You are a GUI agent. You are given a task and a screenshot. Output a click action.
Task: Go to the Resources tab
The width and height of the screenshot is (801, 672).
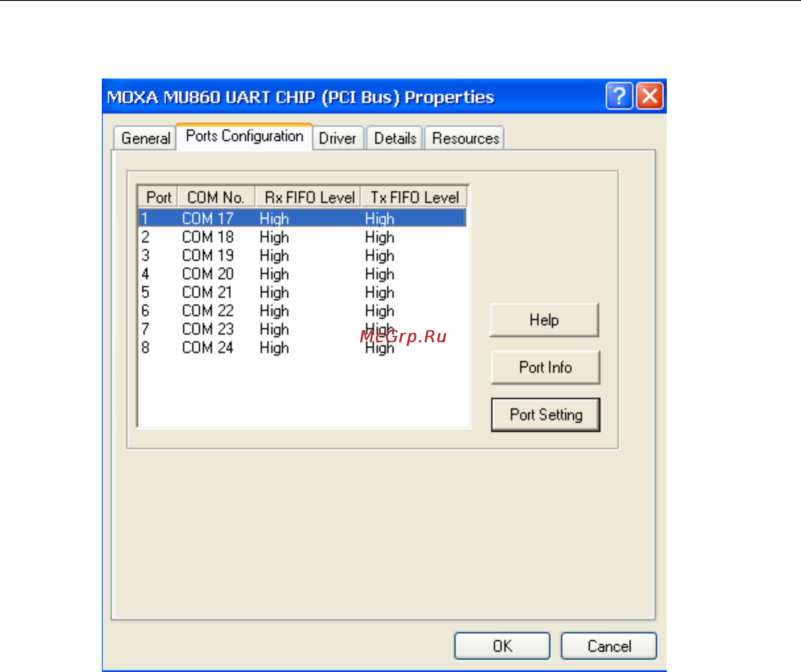(465, 139)
